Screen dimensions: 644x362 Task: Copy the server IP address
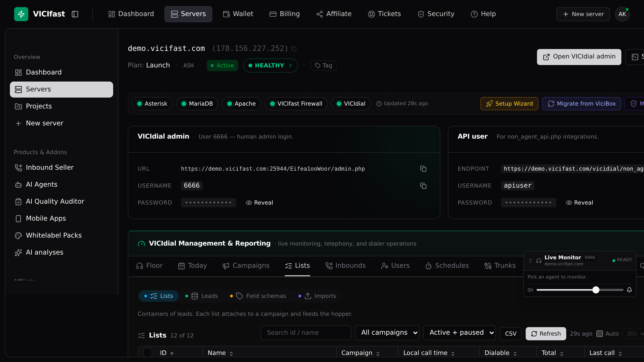(x=294, y=49)
